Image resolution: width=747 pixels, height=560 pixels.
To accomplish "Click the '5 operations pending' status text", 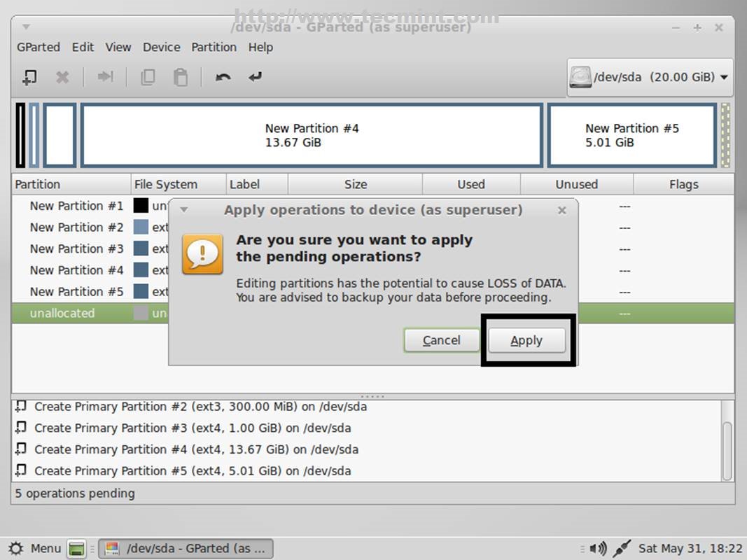I will (75, 493).
